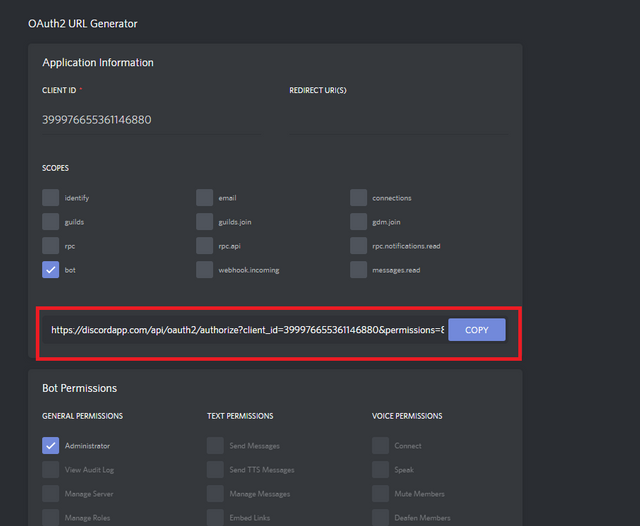Select the GENERAL PERMISSIONS label
The image size is (640, 526).
[x=82, y=416]
